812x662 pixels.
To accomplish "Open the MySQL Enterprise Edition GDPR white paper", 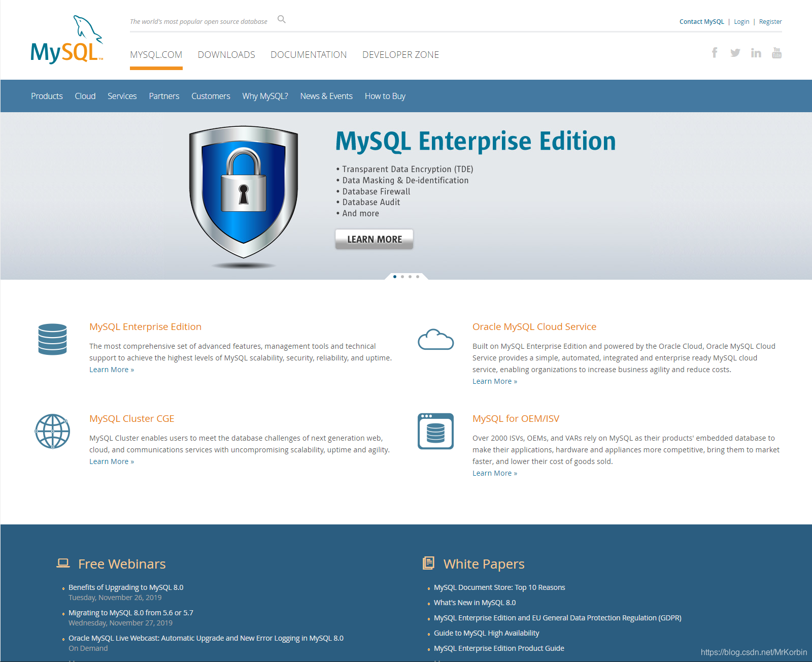I will (x=558, y=618).
